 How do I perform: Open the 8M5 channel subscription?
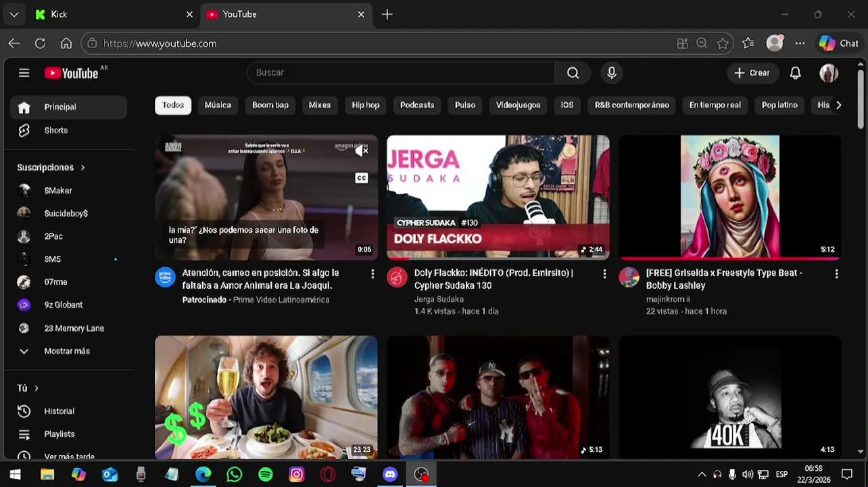point(68,259)
